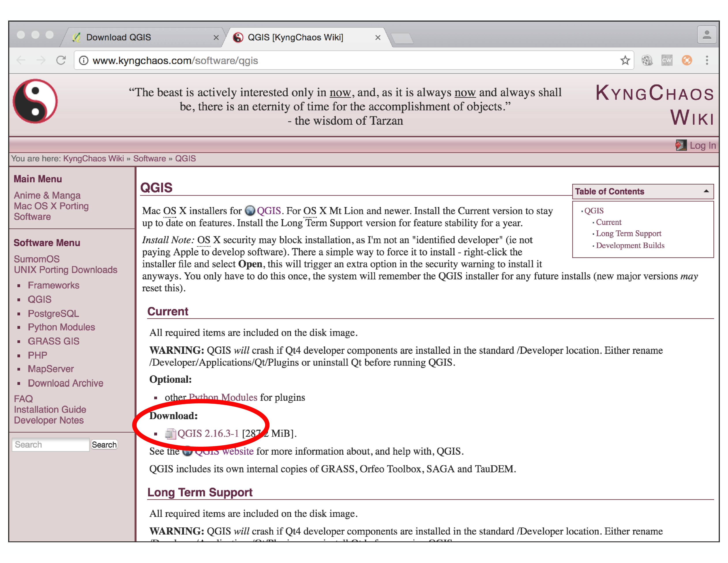
Task: Collapse the Table of Contents box
Action: 706,191
